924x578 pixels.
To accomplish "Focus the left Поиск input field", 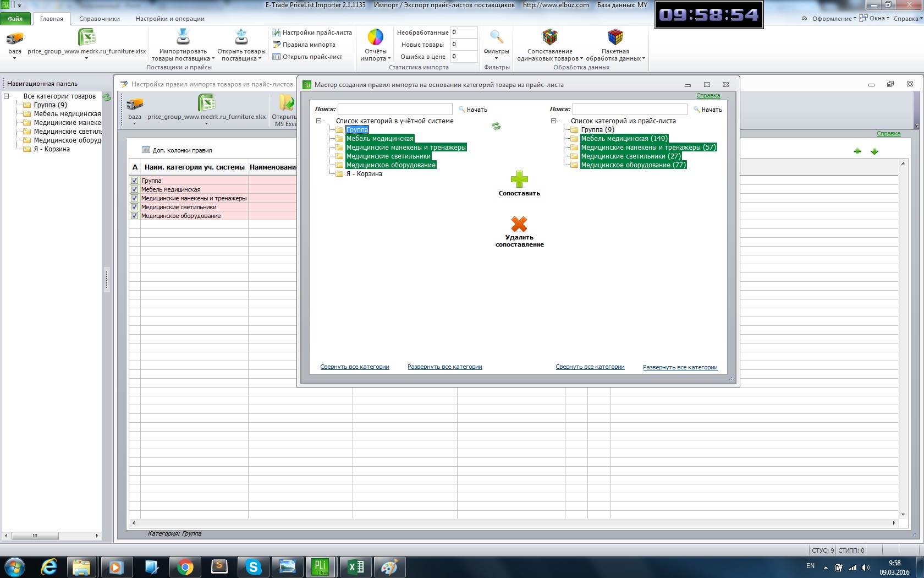I will click(395, 109).
